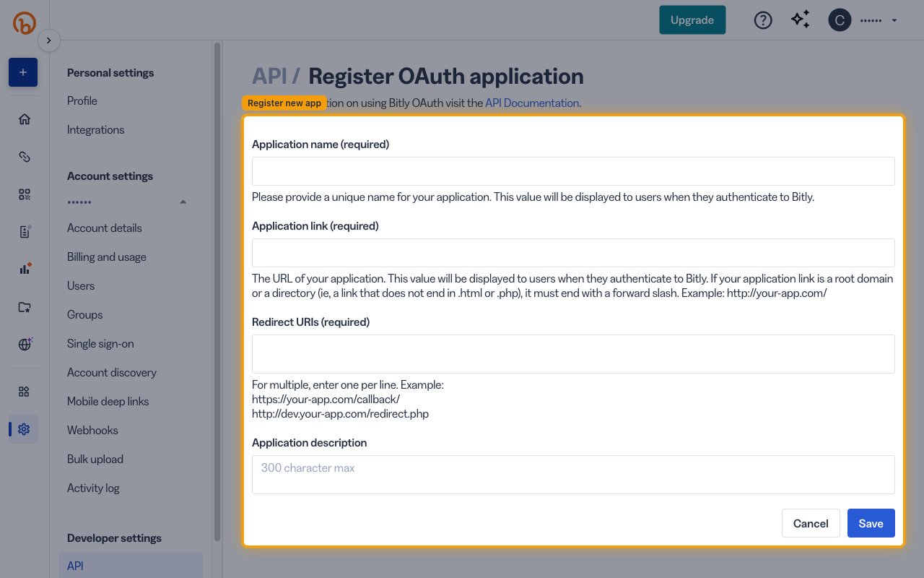
Task: Click the blue Create new plus button
Action: click(x=23, y=72)
